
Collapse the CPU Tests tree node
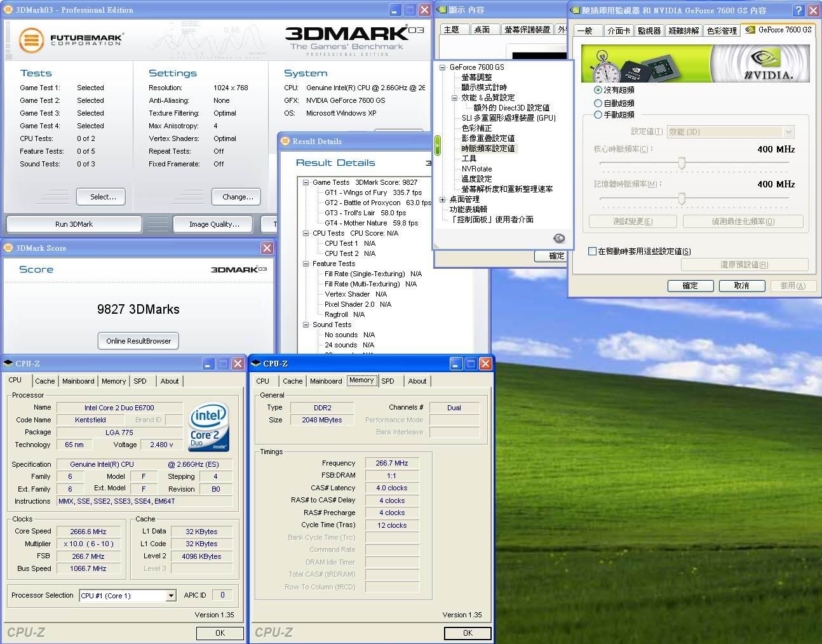tap(306, 233)
